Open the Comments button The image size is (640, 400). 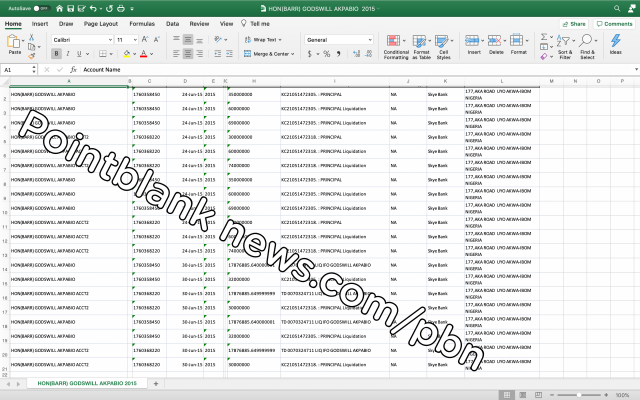[x=613, y=22]
